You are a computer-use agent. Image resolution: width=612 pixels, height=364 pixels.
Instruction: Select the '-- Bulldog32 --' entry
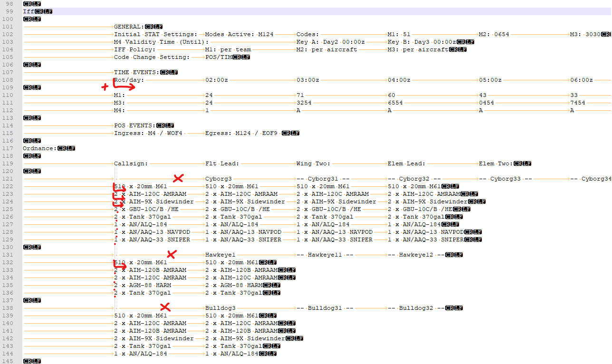(x=416, y=308)
